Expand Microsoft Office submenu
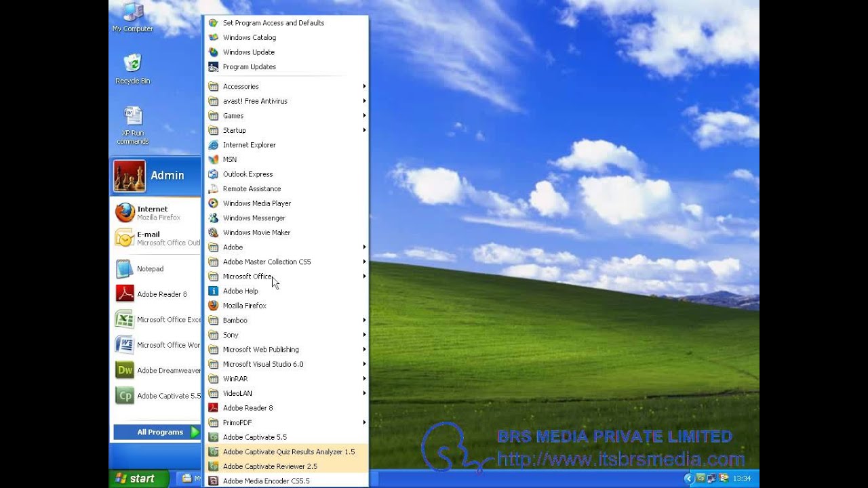Screen dimensions: 868x488 coord(286,276)
